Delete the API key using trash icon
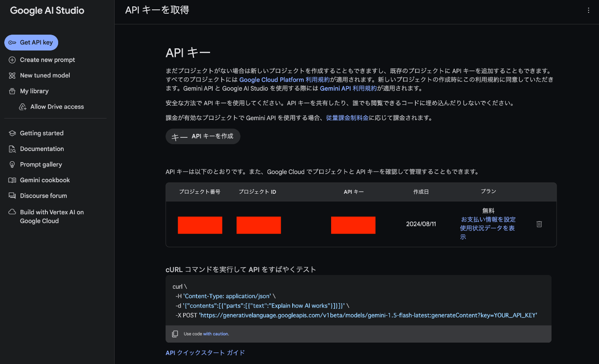Viewport: 599px width, 364px height. tap(539, 224)
